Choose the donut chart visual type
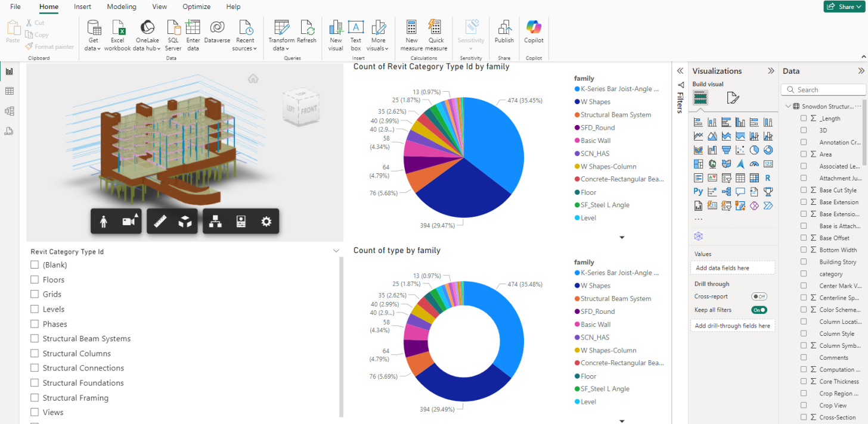This screenshot has width=868, height=424. pyautogui.click(x=768, y=150)
